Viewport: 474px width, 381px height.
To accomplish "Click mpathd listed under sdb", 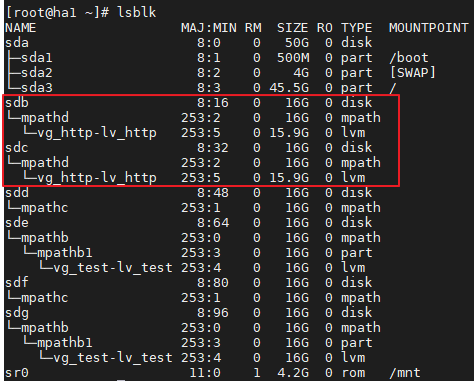I will [x=45, y=118].
